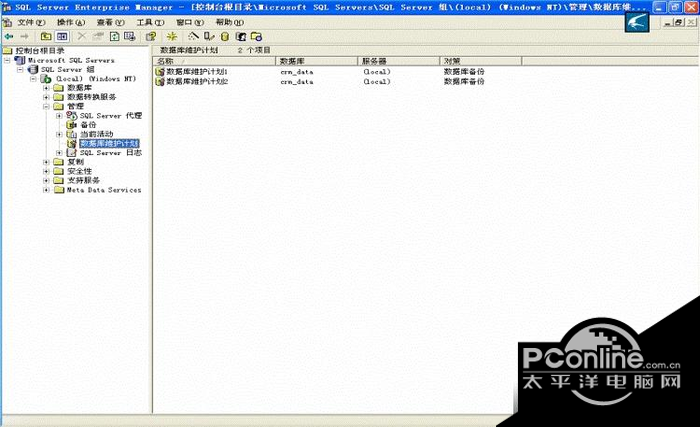The height and width of the screenshot is (427, 700).
Task: Select the 数据转换服务 tree label
Action: point(92,97)
